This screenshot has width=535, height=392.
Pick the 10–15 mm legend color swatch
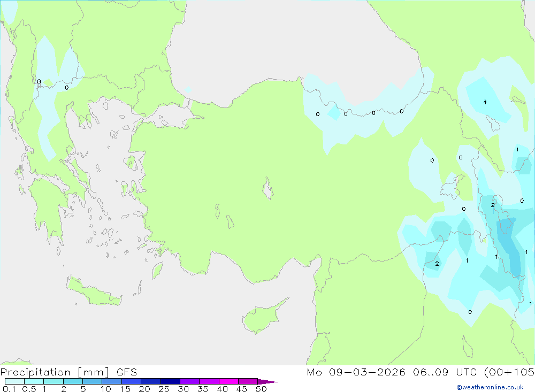(x=112, y=381)
